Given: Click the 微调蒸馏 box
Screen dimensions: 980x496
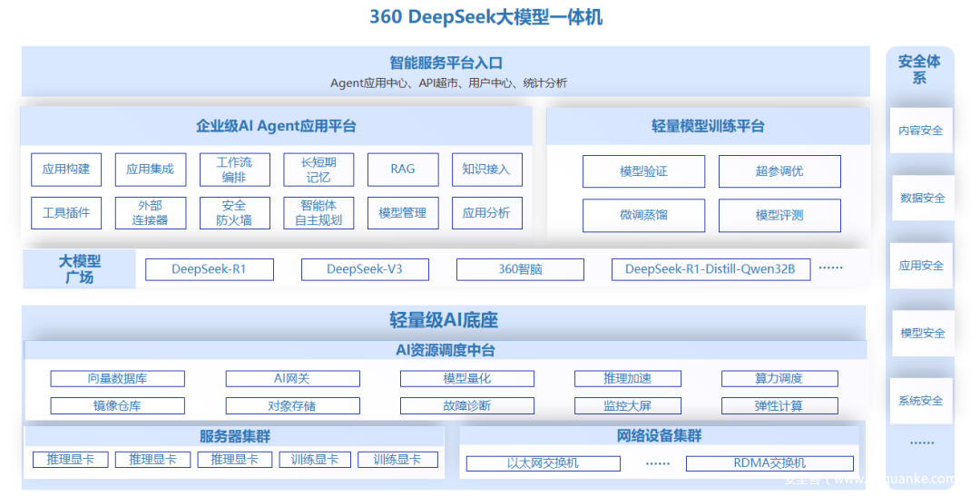Looking at the screenshot, I should pyautogui.click(x=643, y=216).
